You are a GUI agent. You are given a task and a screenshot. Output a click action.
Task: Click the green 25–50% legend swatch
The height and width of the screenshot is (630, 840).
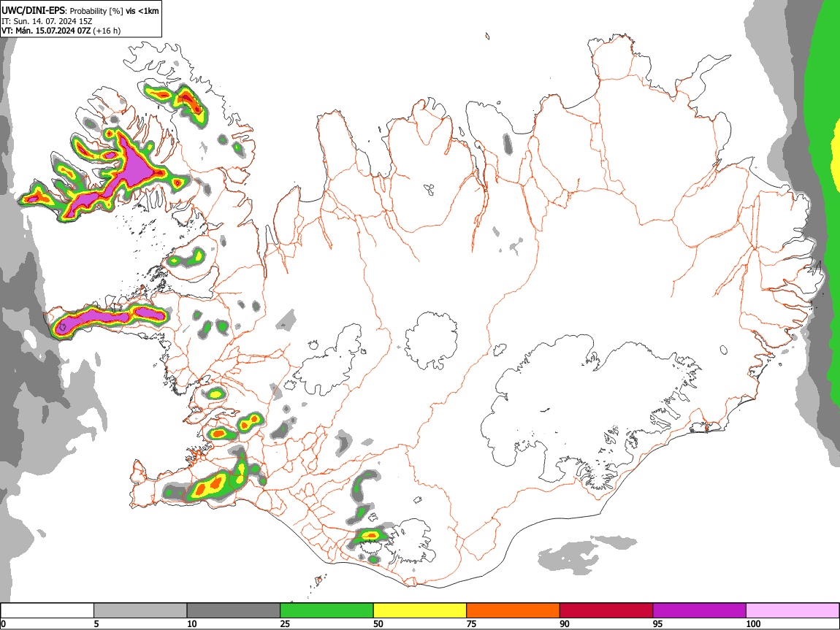coord(327,611)
